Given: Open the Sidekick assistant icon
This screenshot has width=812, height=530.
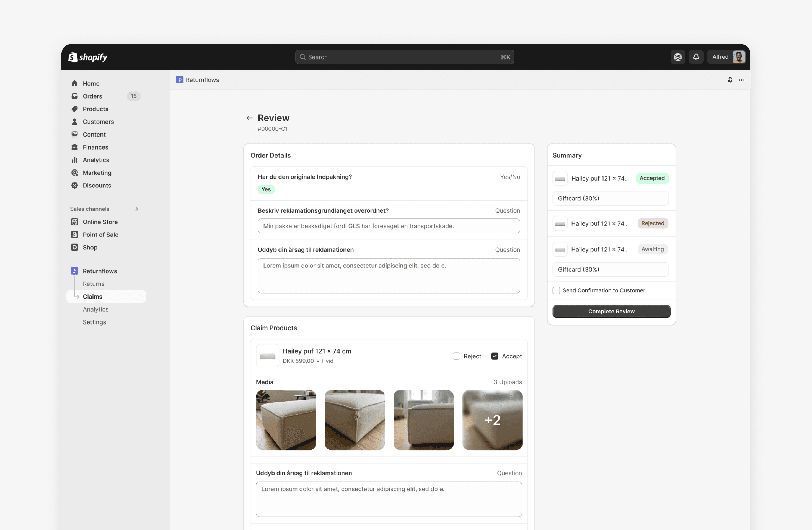Looking at the screenshot, I should 677,57.
